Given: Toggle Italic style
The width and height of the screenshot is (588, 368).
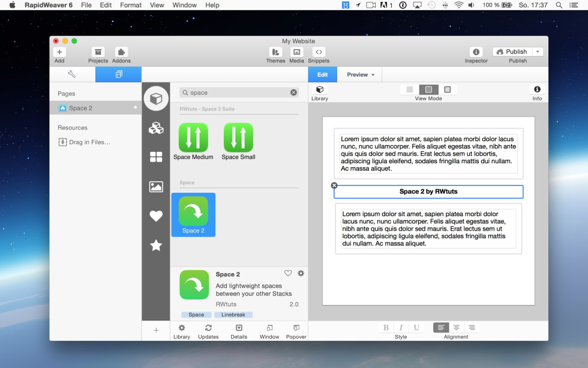Looking at the screenshot, I should point(401,328).
